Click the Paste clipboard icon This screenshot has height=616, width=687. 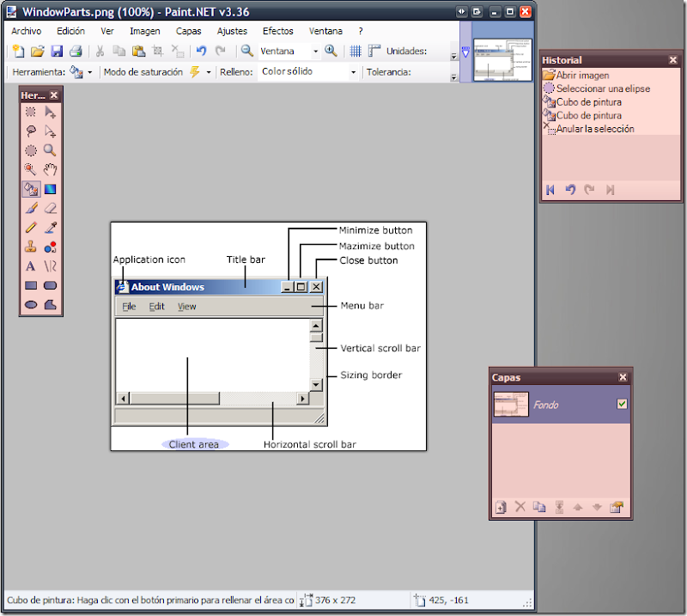[x=138, y=52]
